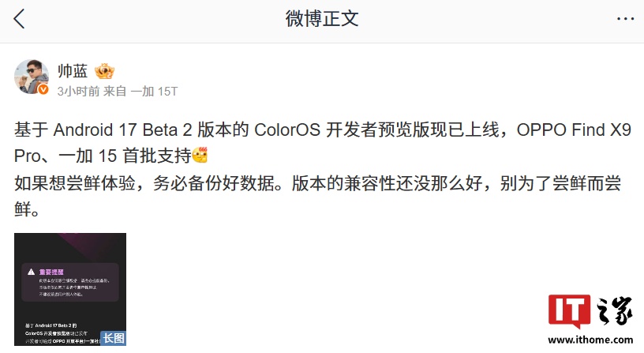
Task: Click the 一加 15T device source link
Action: [154, 92]
